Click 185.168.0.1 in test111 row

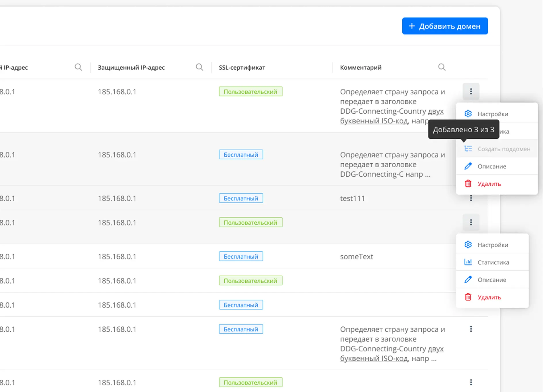coord(117,198)
